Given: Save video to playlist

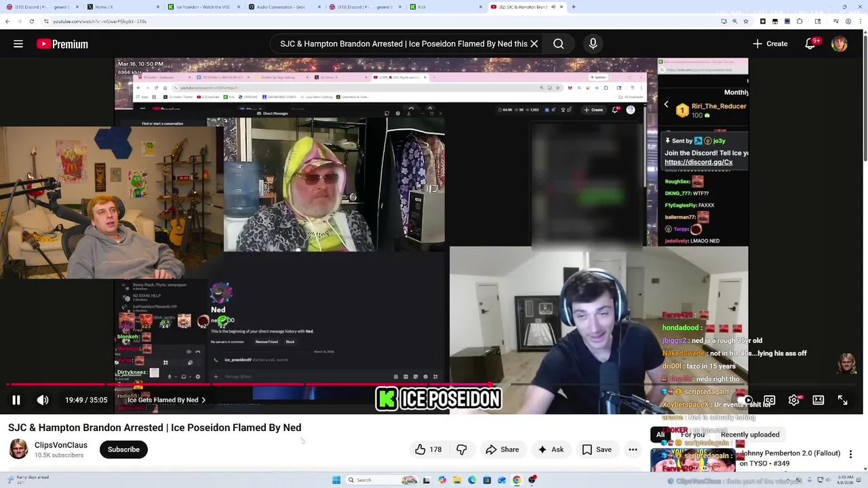Looking at the screenshot, I should tap(597, 449).
